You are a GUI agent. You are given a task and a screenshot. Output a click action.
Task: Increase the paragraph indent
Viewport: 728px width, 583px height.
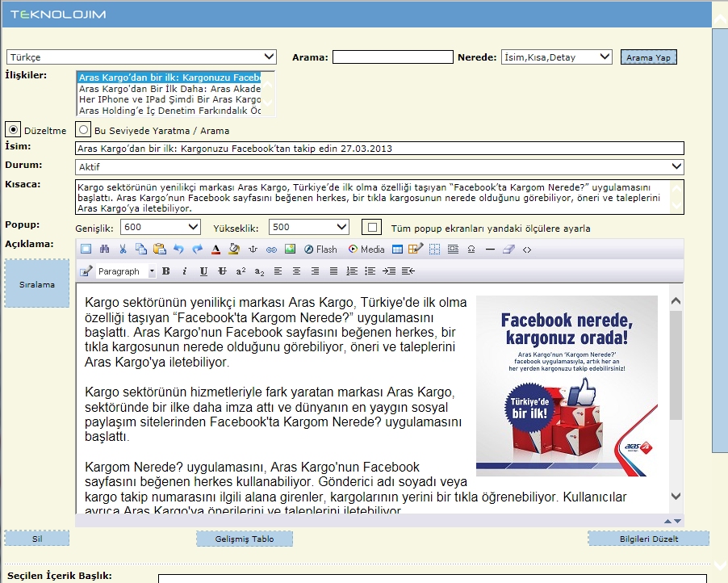(389, 271)
